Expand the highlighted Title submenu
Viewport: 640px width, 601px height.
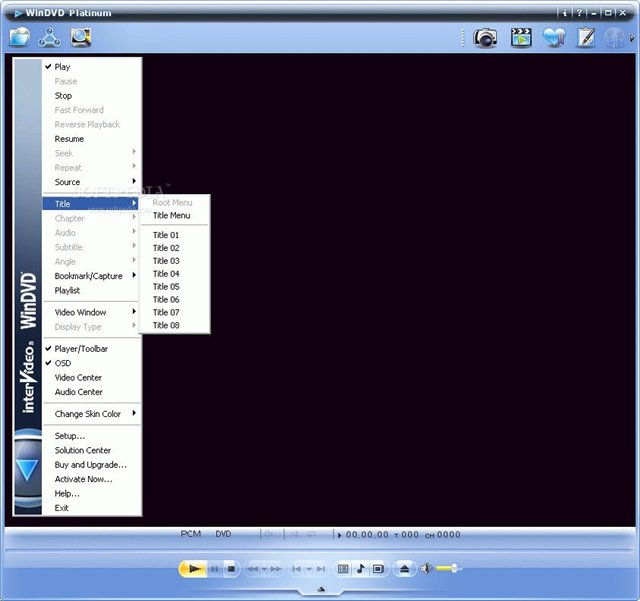pyautogui.click(x=91, y=204)
